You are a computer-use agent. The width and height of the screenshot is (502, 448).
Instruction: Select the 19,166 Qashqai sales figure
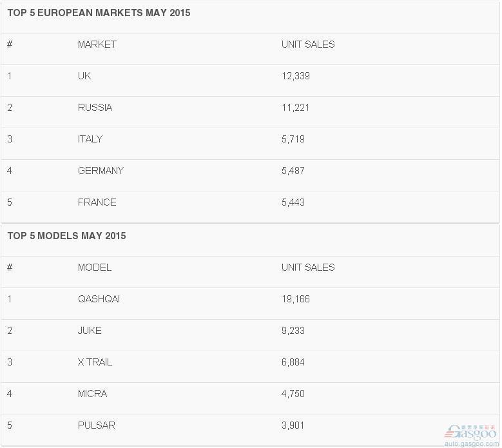296,298
